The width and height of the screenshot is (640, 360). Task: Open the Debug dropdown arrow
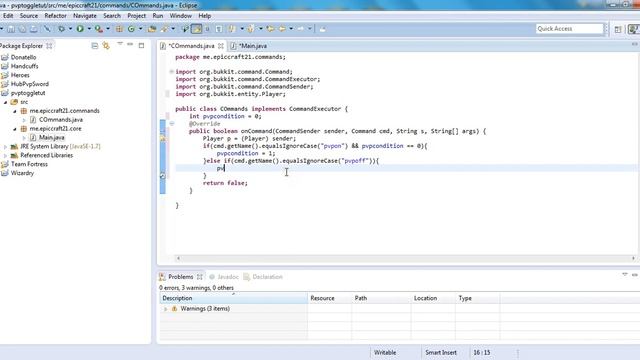[70, 29]
